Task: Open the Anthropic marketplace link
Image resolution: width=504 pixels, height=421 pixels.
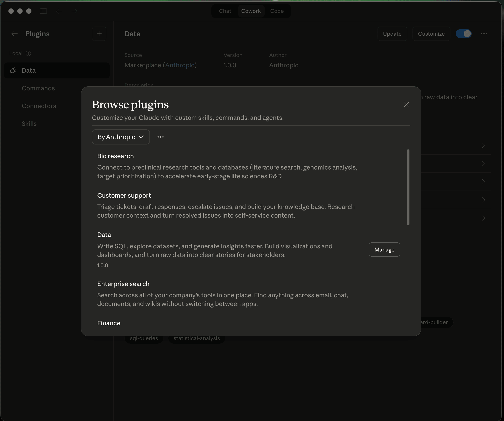Action: pos(180,65)
